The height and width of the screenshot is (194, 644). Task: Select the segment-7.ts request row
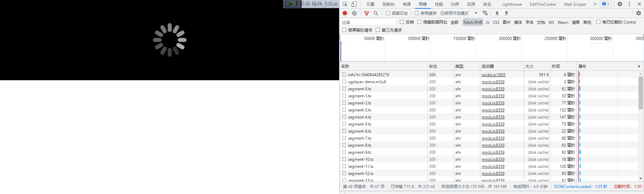[x=489, y=138]
